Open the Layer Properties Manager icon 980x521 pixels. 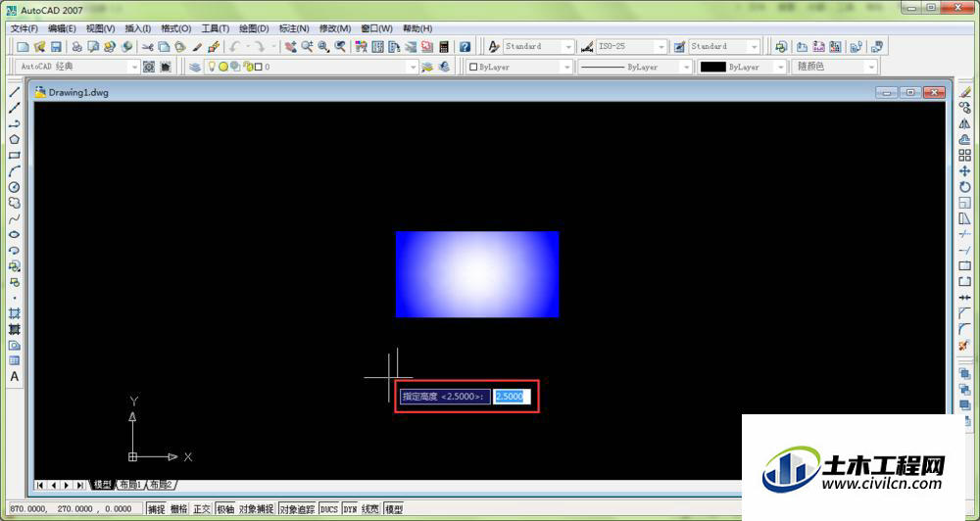(195, 67)
